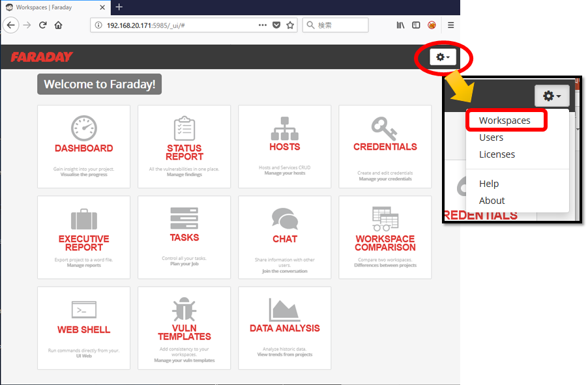Click the browser forward arrow
The image size is (588, 385).
(x=27, y=25)
